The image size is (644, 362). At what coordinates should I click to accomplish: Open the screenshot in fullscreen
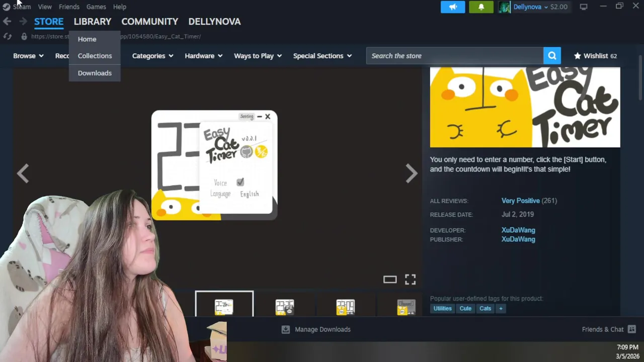coord(411,280)
